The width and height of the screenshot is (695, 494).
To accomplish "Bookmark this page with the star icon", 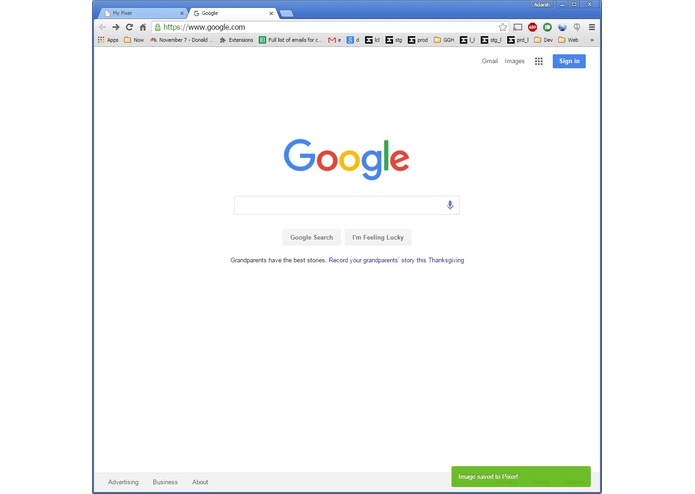I will [x=503, y=27].
